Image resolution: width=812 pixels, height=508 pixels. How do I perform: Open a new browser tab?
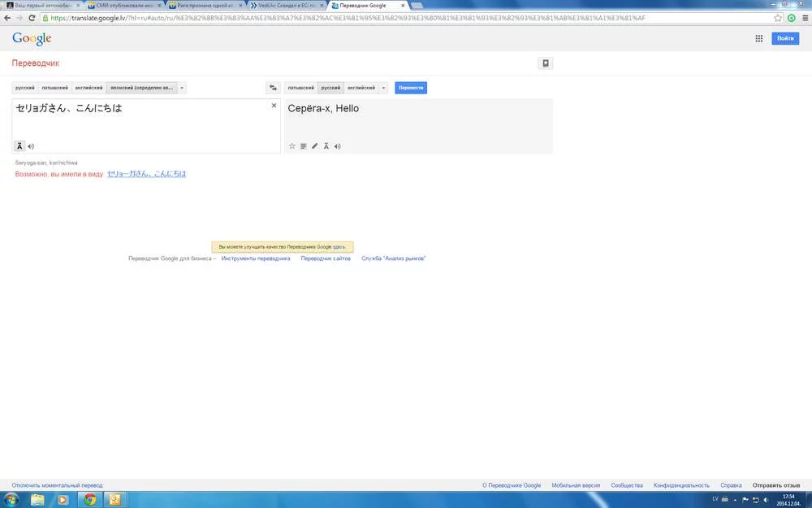417,5
